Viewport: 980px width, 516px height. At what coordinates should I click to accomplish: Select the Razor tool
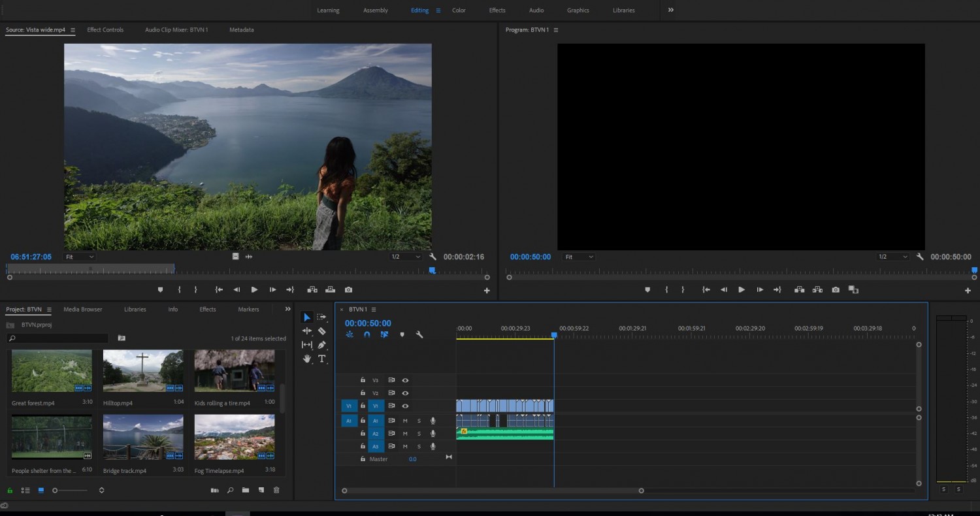pos(321,331)
